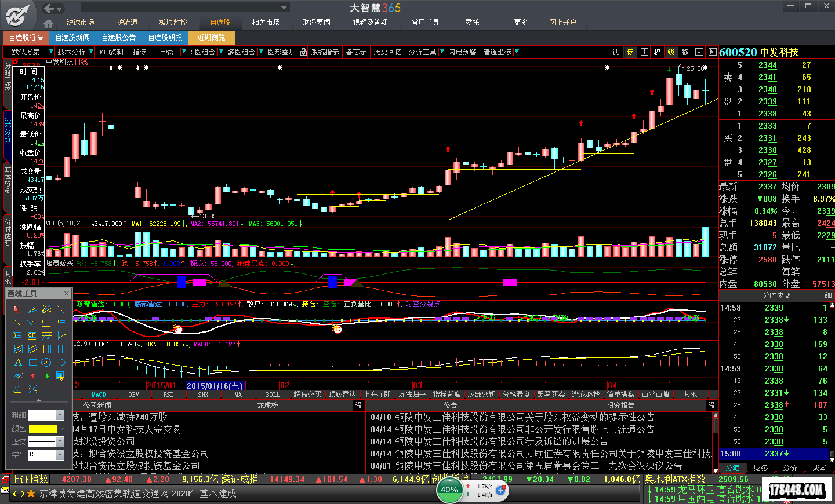Click the back arrow navigation button
Viewport: 835px width, 504px height.
(x=49, y=8)
